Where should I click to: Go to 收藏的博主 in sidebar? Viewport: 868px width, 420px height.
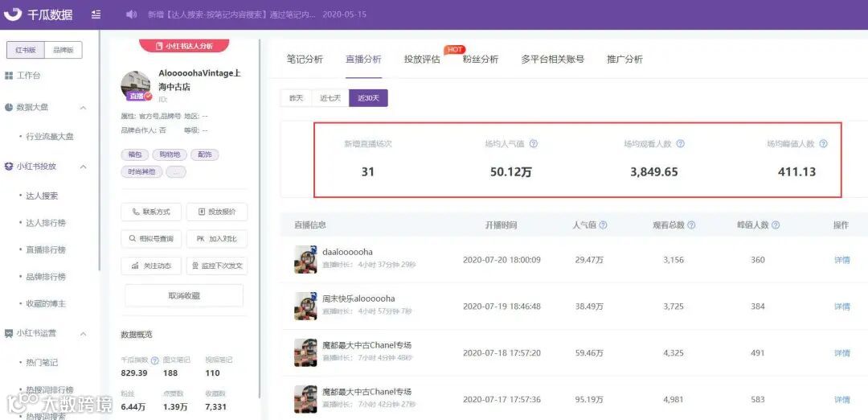tap(46, 303)
